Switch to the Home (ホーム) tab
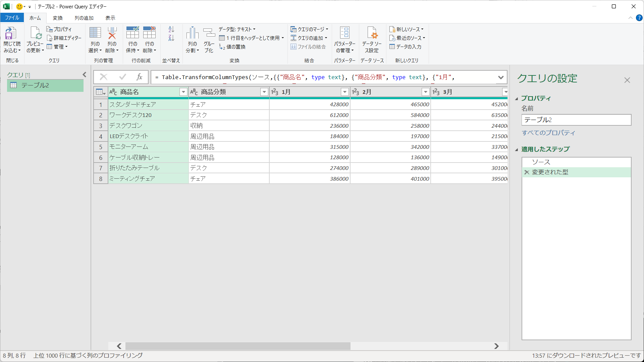 pos(35,18)
